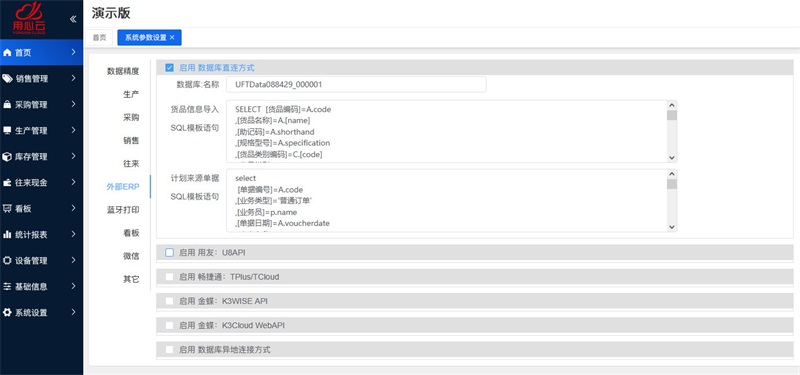Screen dimensions: 800x375
Task: Click the gear icon for 系统设置
Action: 7,312
